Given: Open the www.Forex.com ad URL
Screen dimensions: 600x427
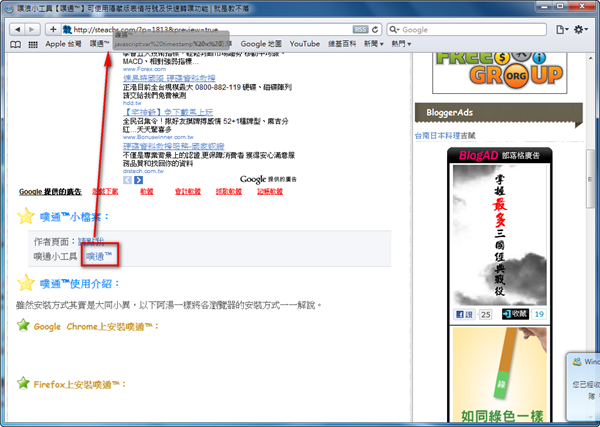Looking at the screenshot, I should (x=144, y=69).
